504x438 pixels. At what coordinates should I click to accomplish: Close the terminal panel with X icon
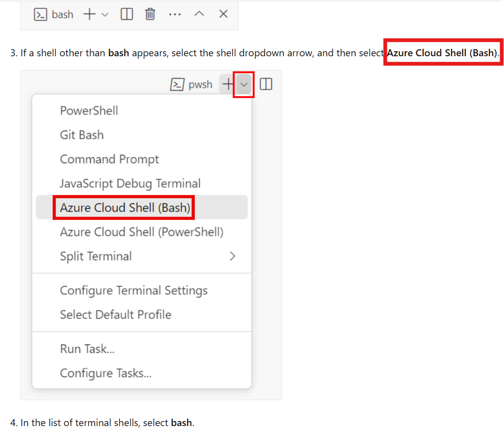(x=224, y=14)
